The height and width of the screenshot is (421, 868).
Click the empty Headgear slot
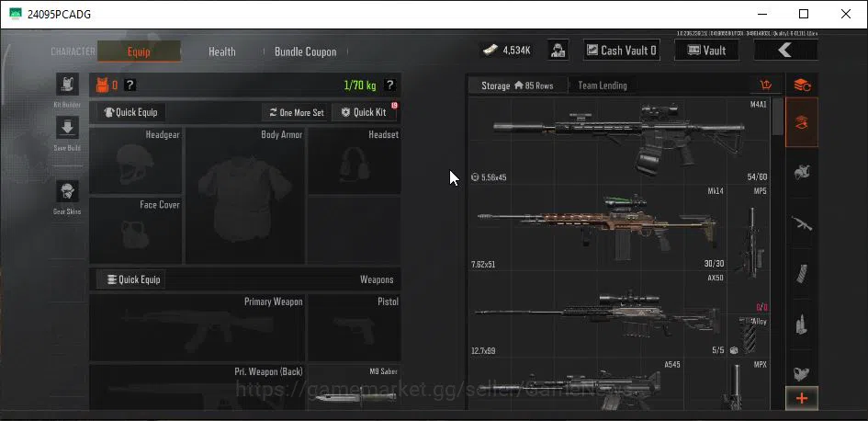[x=136, y=161]
